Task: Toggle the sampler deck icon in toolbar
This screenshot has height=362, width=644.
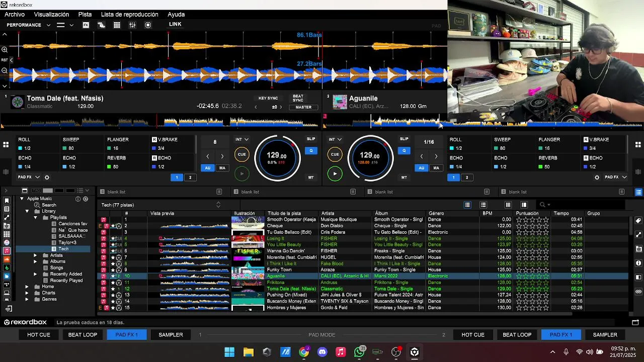Action: (101, 25)
